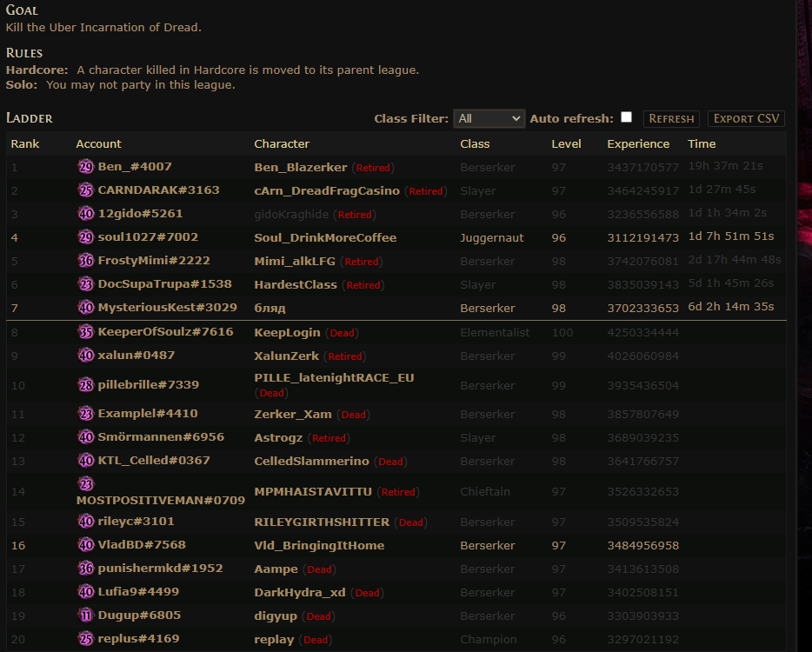
Task: Open account Ben_#4007 profile link
Action: tap(135, 167)
